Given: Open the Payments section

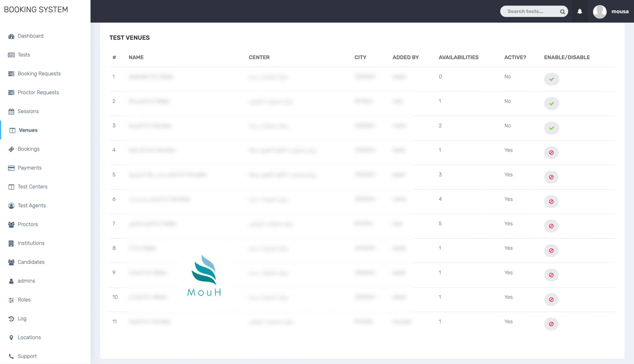Looking at the screenshot, I should pyautogui.click(x=29, y=168).
